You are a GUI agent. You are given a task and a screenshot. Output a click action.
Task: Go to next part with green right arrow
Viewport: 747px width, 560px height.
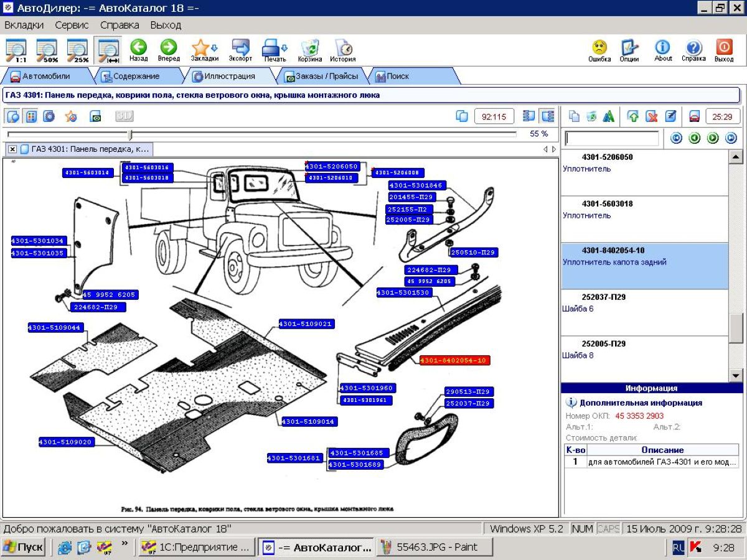(x=713, y=138)
